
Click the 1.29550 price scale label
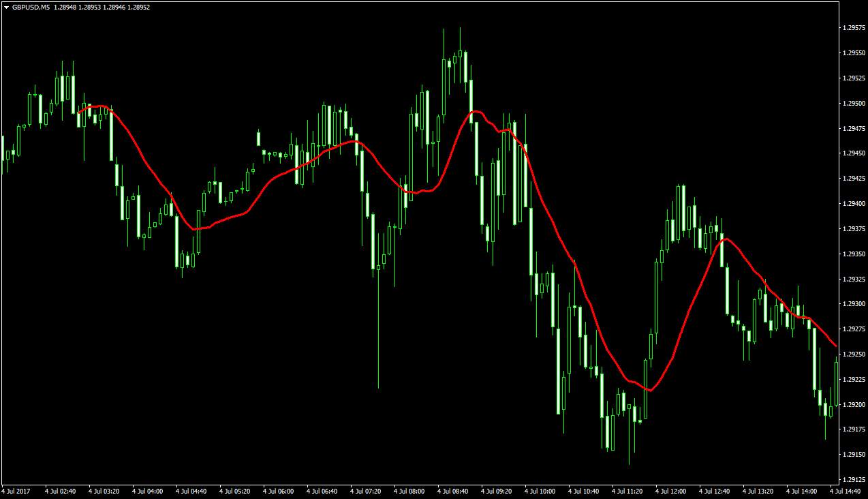pyautogui.click(x=854, y=53)
